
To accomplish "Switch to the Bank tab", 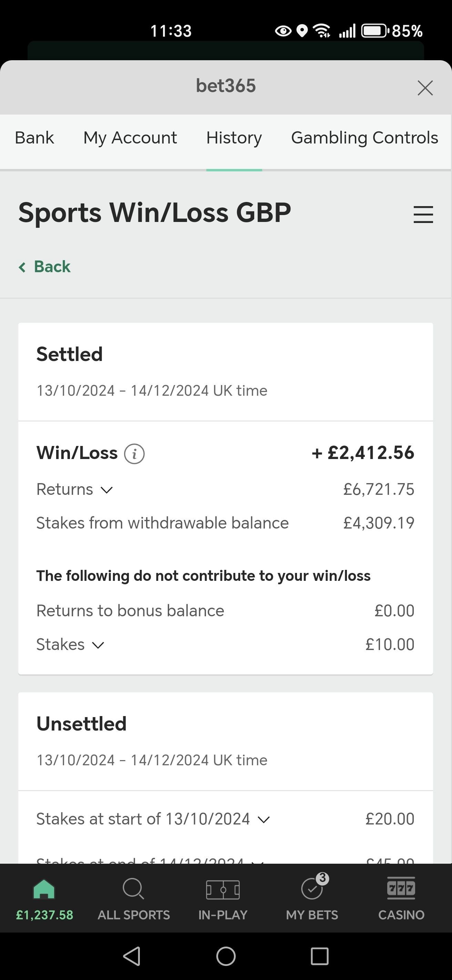I will pyautogui.click(x=34, y=138).
